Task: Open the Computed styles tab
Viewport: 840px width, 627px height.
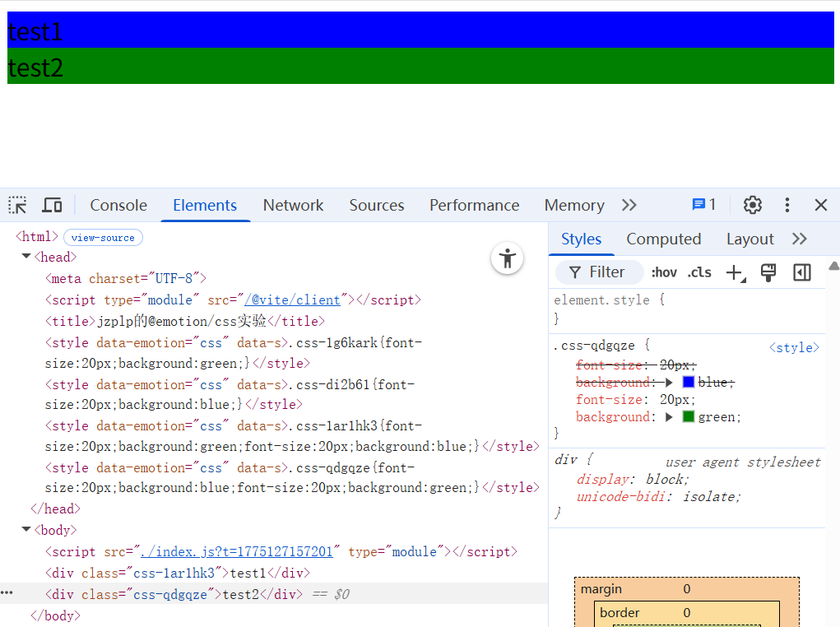Action: tap(663, 239)
